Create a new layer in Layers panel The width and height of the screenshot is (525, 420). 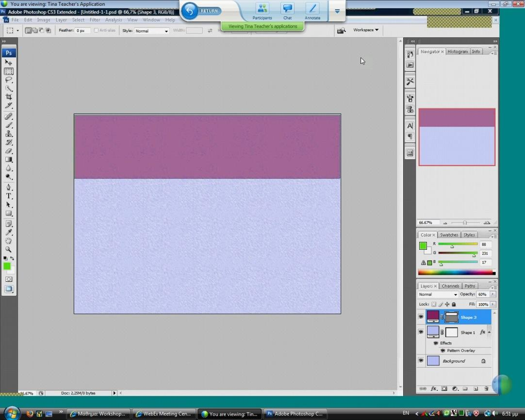[476, 388]
